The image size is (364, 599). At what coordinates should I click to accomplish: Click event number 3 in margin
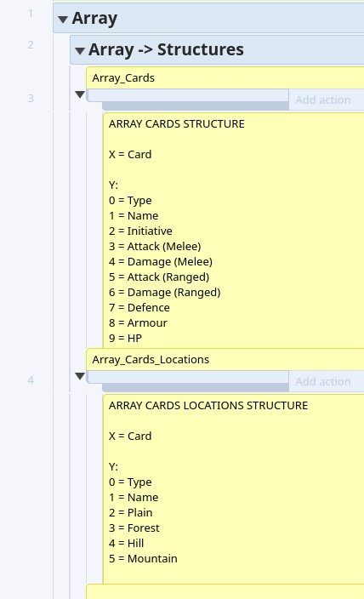tap(31, 99)
